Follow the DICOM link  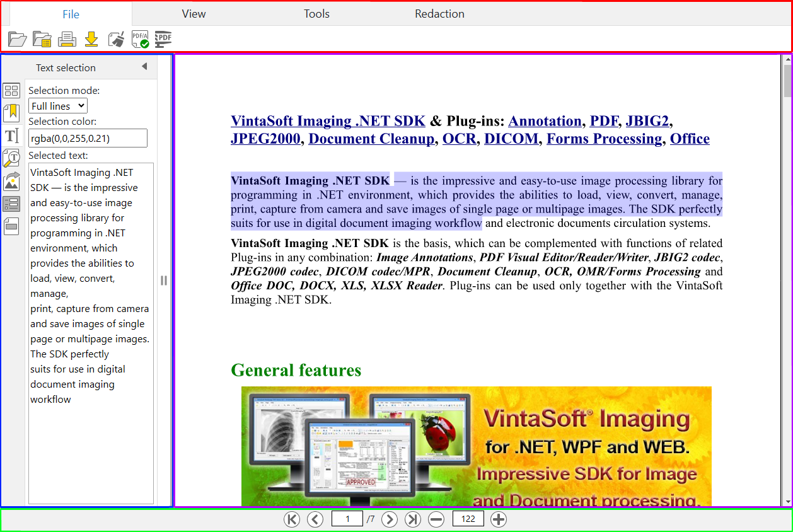511,139
